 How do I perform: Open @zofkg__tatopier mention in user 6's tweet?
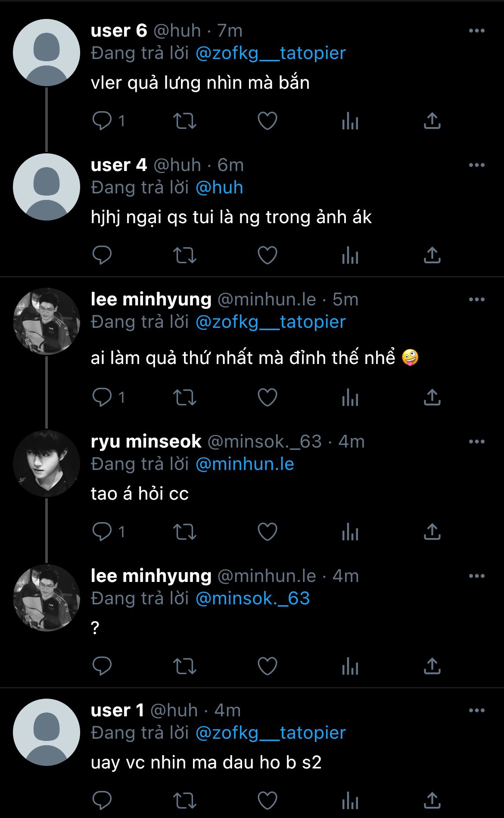[271, 53]
